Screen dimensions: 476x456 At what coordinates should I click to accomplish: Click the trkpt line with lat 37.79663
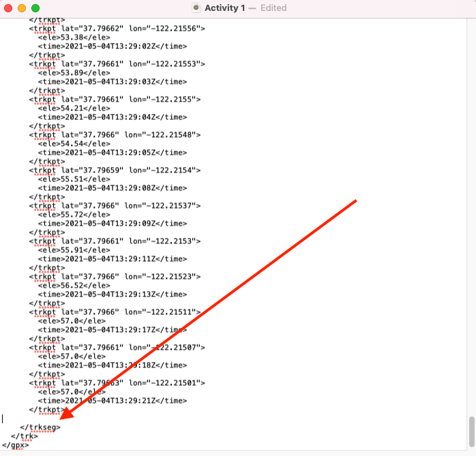[117, 383]
